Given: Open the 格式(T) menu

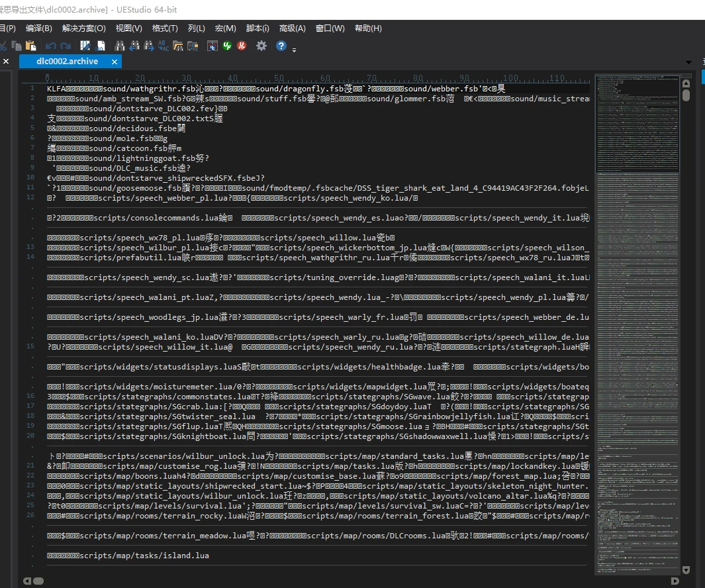Looking at the screenshot, I should [165, 28].
